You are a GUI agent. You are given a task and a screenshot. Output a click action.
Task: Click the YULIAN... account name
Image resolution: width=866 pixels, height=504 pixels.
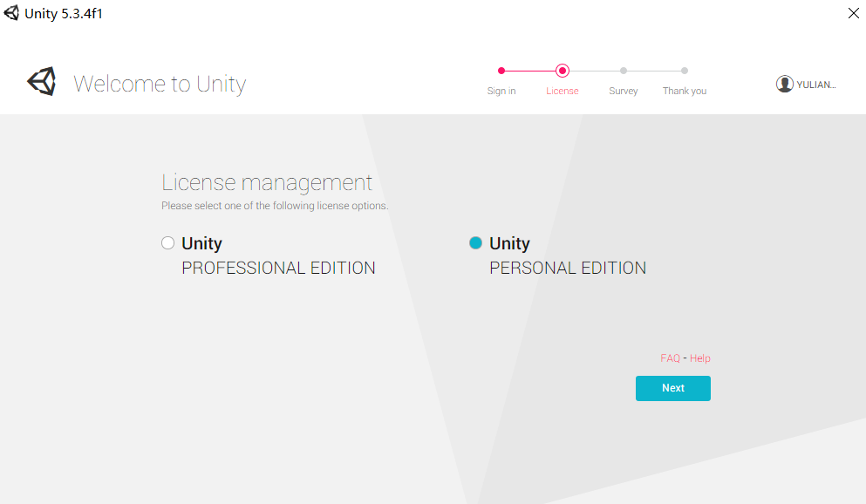[x=815, y=85]
